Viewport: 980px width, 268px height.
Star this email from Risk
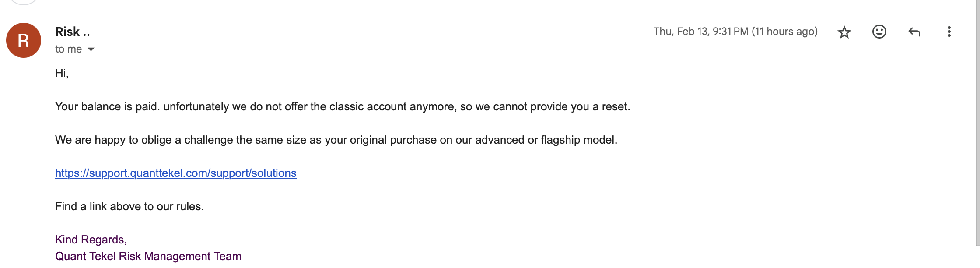(x=844, y=32)
